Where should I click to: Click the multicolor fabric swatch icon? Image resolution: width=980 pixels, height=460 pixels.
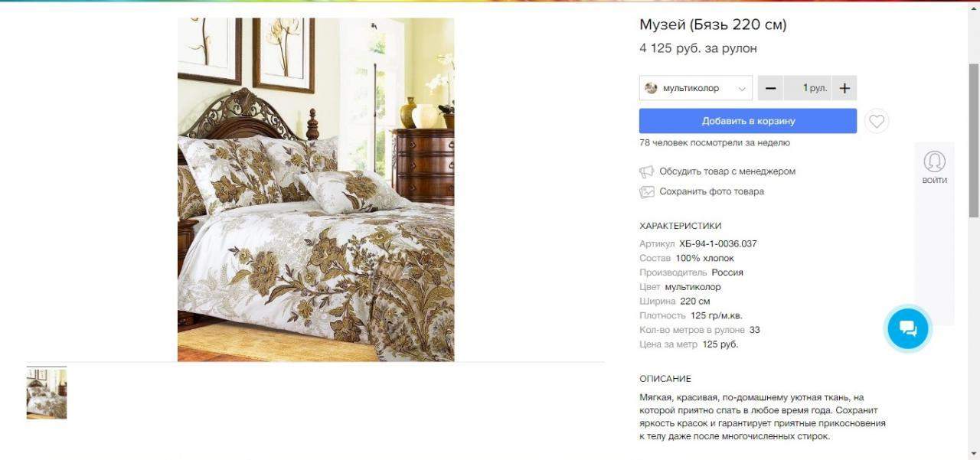[652, 88]
